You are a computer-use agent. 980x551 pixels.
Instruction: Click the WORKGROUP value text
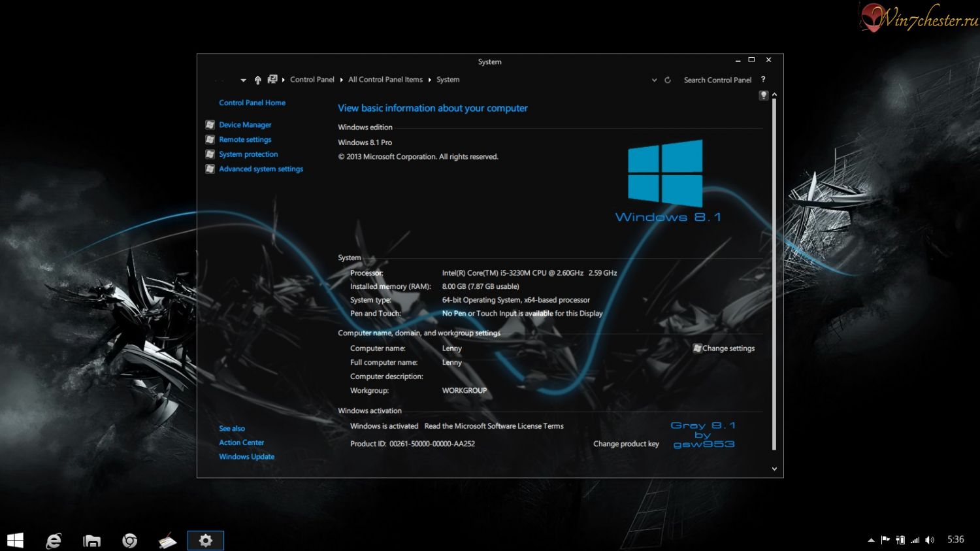pyautogui.click(x=464, y=391)
